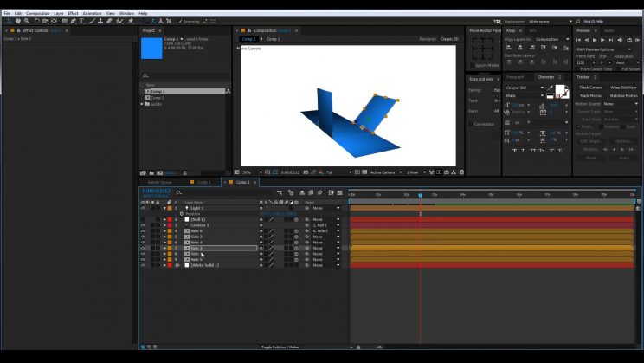644x363 pixels.
Task: Click the play button in Preview panel
Action: point(595,40)
